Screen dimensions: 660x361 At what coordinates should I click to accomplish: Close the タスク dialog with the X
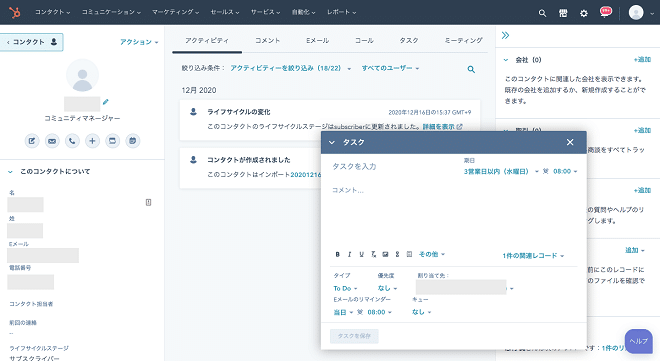(570, 142)
